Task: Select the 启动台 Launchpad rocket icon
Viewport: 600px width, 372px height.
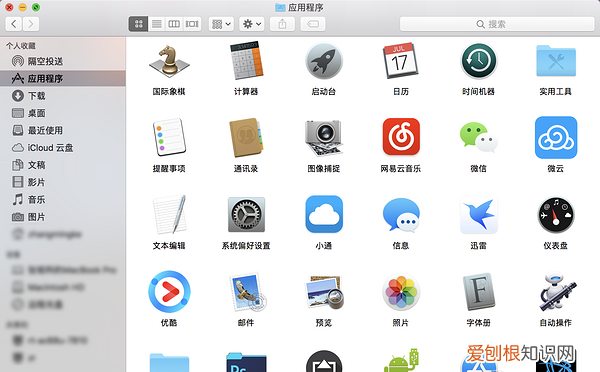Action: click(x=324, y=61)
